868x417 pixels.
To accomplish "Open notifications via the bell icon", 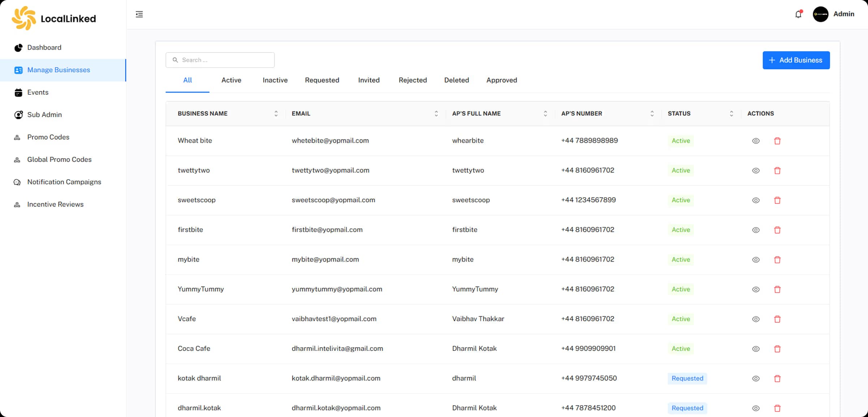I will (x=798, y=14).
